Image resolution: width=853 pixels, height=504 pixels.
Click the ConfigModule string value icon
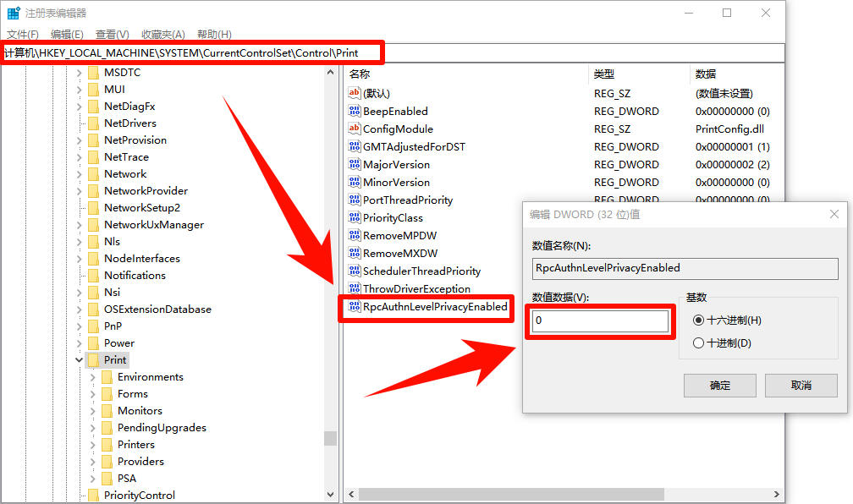point(355,129)
